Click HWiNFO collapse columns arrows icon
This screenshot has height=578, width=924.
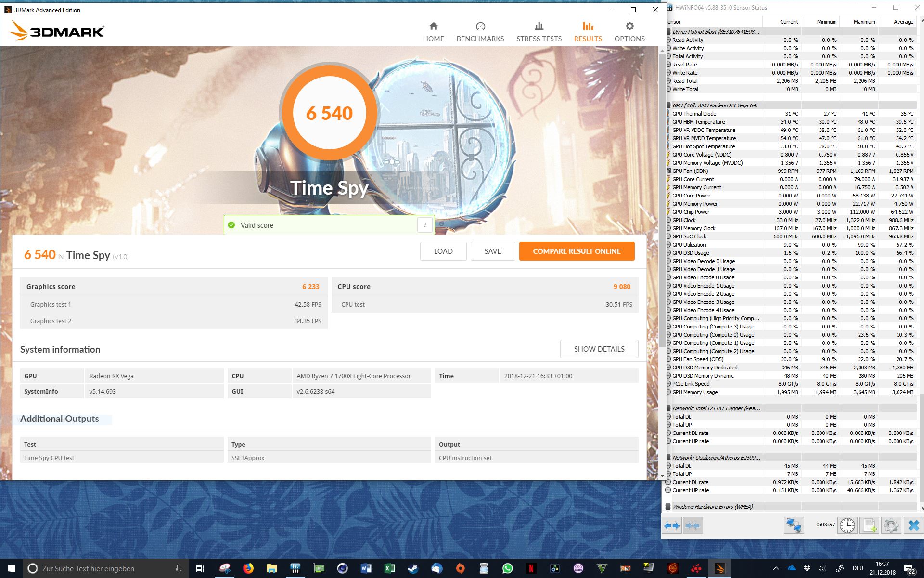pos(692,525)
